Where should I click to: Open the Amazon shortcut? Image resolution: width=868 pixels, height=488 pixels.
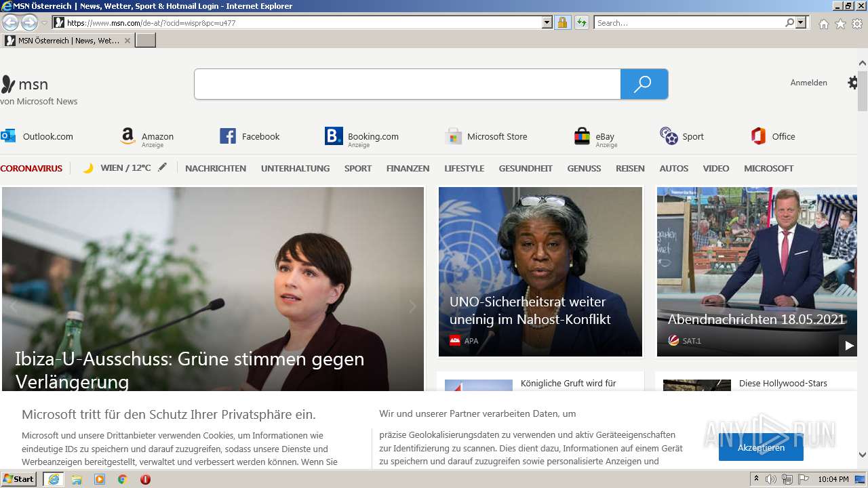coord(147,136)
